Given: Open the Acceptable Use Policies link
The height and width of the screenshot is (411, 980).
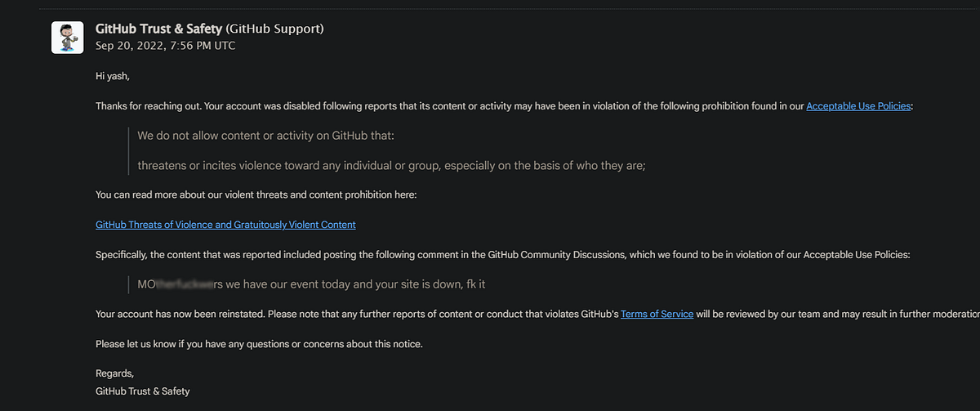Looking at the screenshot, I should pyautogui.click(x=857, y=106).
